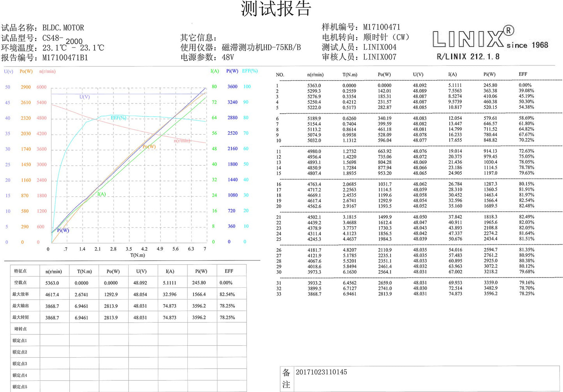The width and height of the screenshot is (563, 392).
Task: Click the sample number M17100471
Action: click(x=381, y=27)
